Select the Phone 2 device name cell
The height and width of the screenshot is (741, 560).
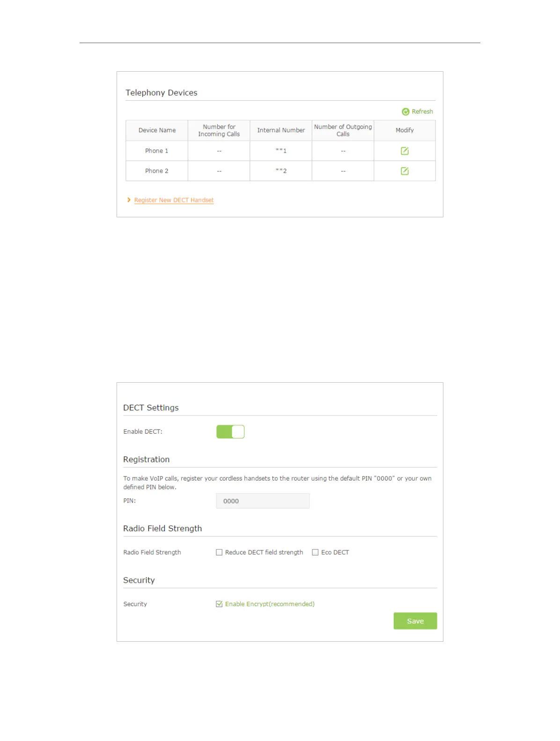pyautogui.click(x=156, y=171)
